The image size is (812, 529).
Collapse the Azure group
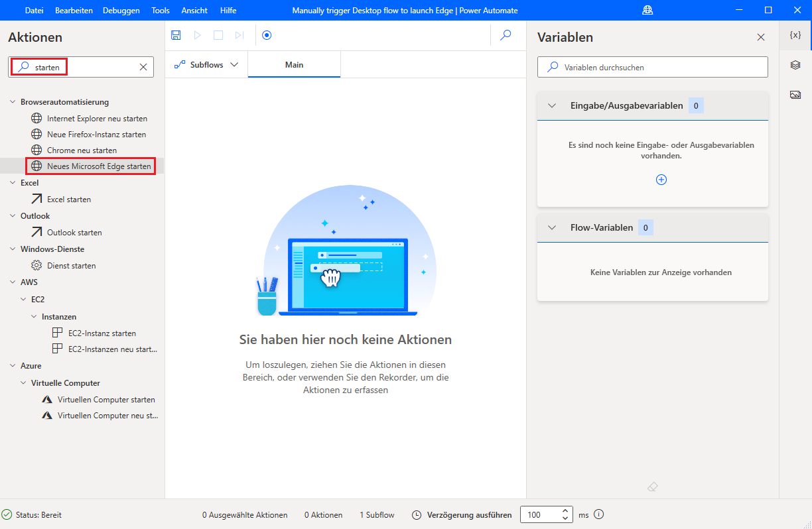[x=13, y=366]
